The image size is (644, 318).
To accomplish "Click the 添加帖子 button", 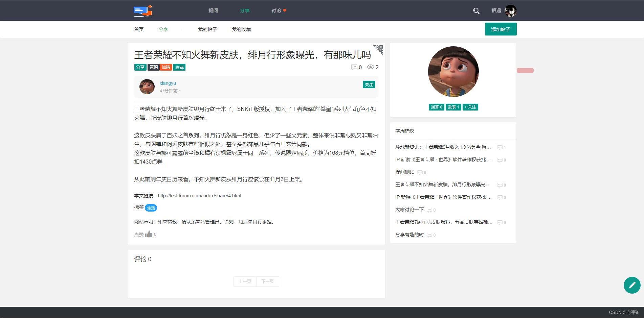I will (501, 29).
